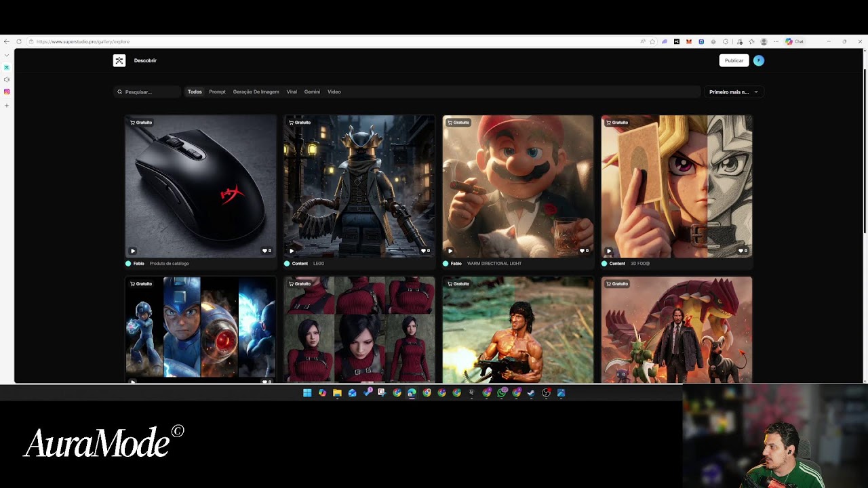Open the Mario with cigar thumbnail
Viewport: 868px width, 488px height.
[518, 186]
